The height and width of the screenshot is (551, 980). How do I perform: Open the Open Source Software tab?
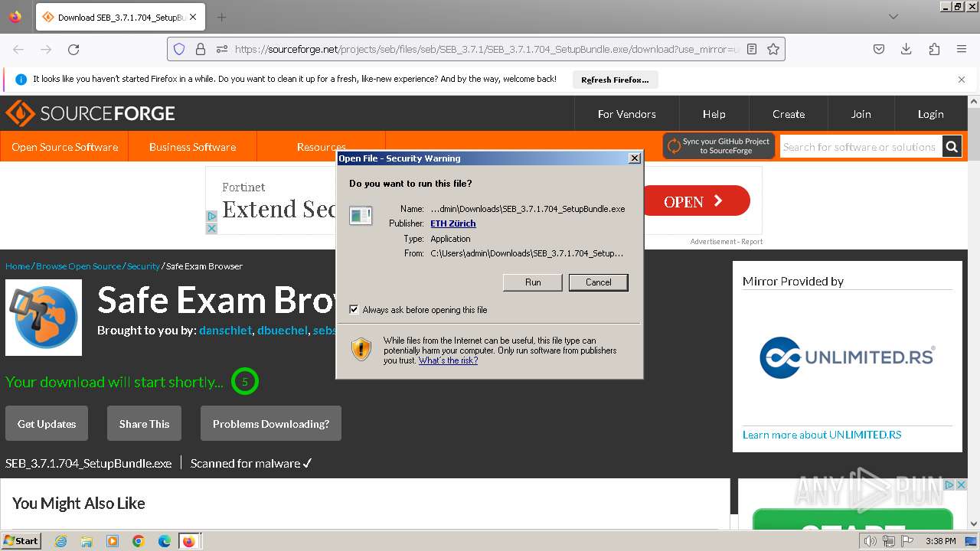[64, 147]
